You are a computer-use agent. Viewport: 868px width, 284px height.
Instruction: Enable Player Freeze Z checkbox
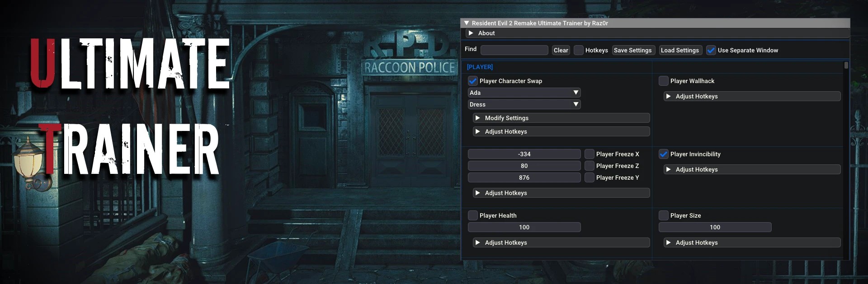coord(590,166)
